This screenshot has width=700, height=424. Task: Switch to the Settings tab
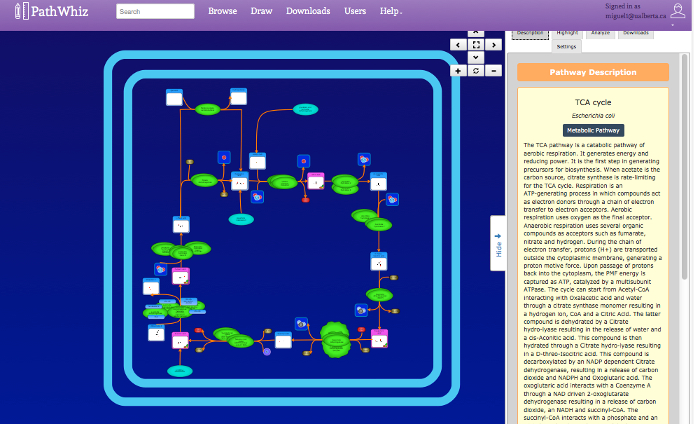click(567, 46)
